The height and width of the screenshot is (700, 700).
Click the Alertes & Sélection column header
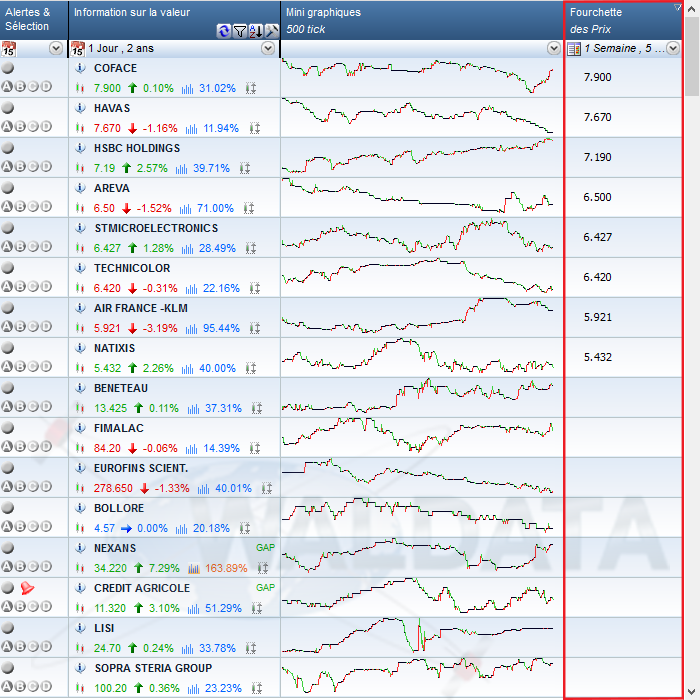click(34, 20)
